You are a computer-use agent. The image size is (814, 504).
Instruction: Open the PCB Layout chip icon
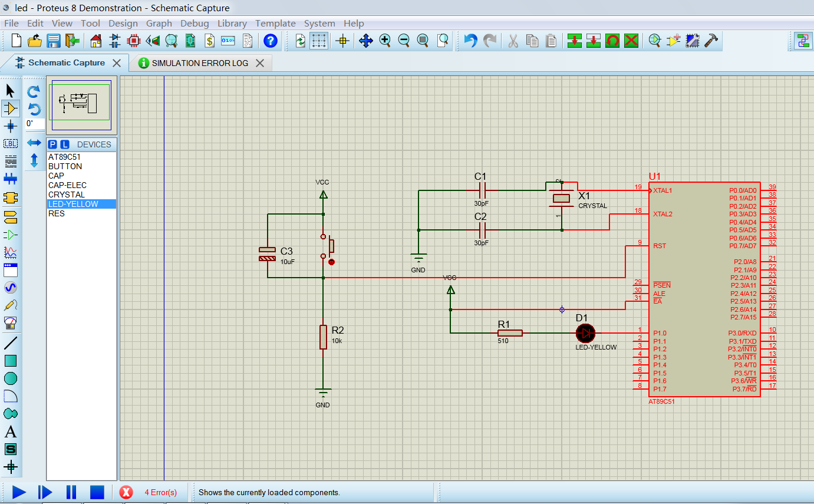tap(134, 41)
